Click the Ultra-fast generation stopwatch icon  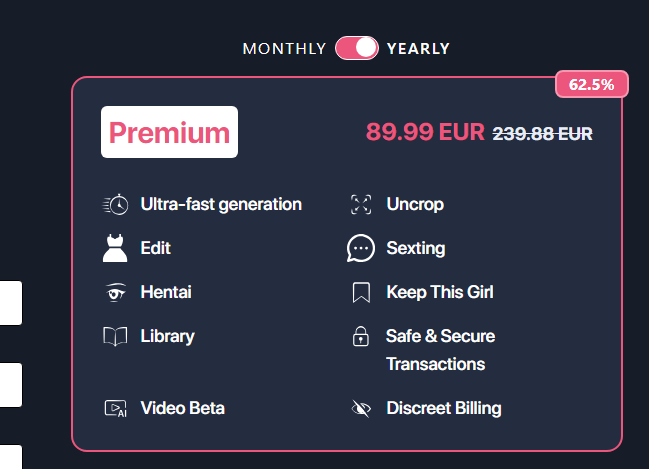[x=115, y=204]
